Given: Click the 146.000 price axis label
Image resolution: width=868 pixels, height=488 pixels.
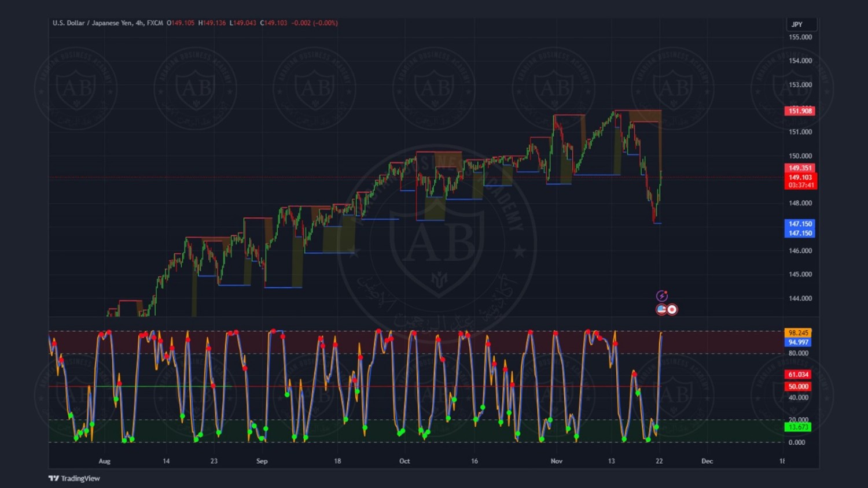Looking at the screenshot, I should pyautogui.click(x=800, y=251).
